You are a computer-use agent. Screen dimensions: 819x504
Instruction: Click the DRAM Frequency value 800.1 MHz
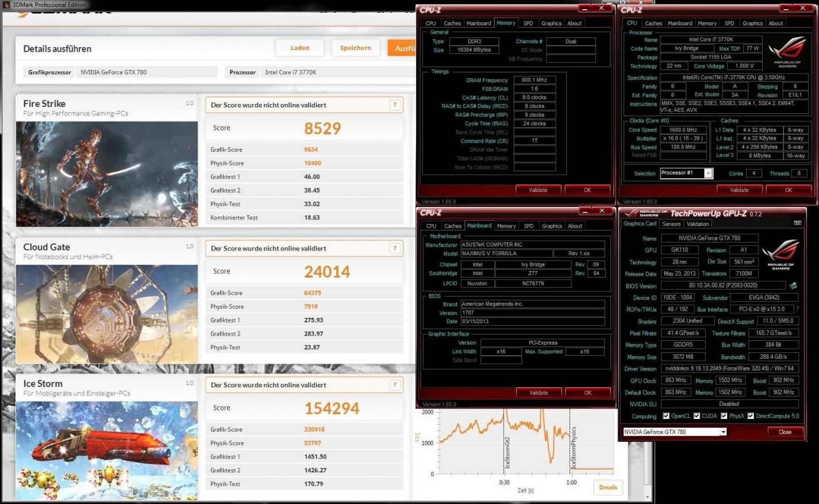[x=535, y=80]
